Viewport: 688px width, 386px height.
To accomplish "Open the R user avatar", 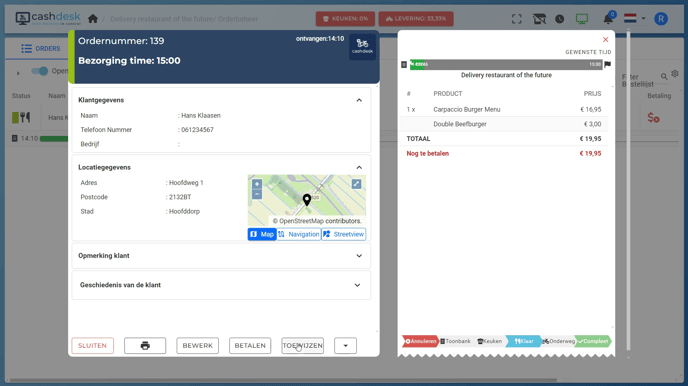I will tap(661, 19).
